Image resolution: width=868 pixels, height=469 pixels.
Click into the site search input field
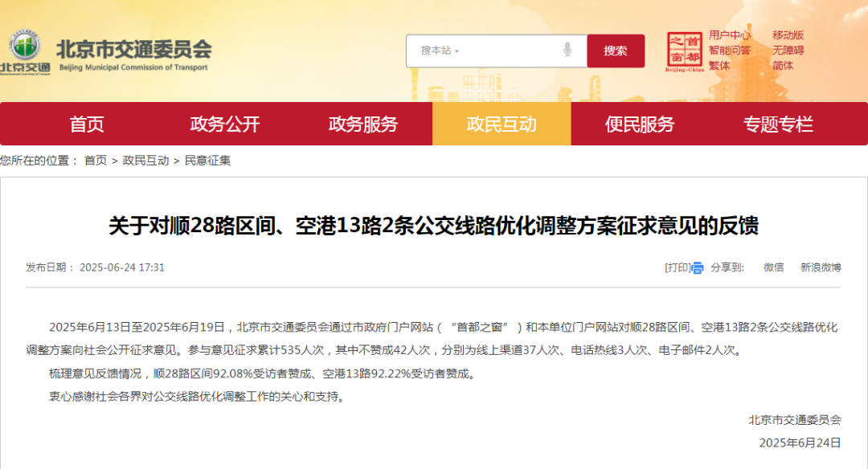point(497,51)
